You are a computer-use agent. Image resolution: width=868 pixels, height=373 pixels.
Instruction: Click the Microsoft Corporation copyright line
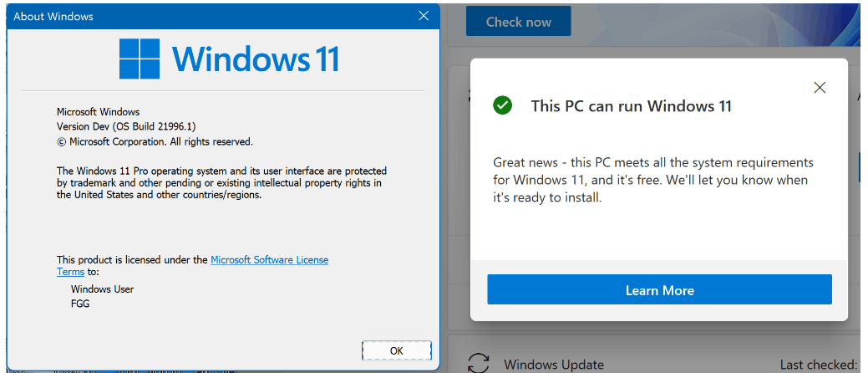tap(155, 141)
